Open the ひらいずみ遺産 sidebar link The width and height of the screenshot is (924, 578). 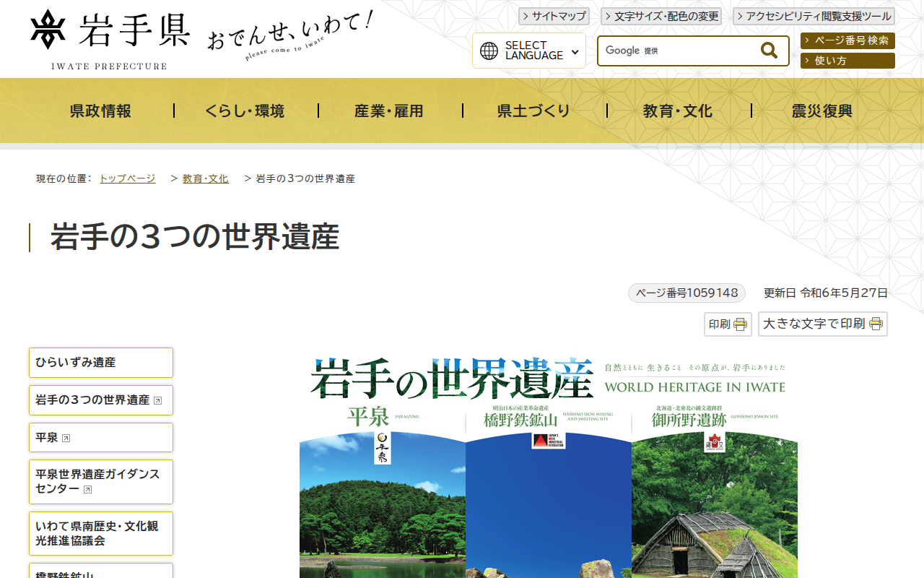pos(101,362)
